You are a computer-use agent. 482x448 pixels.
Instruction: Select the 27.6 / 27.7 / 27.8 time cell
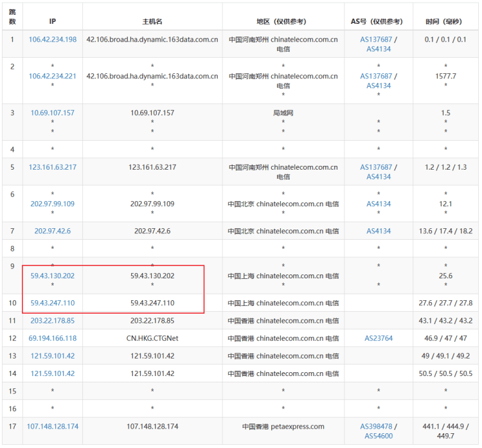click(x=445, y=303)
